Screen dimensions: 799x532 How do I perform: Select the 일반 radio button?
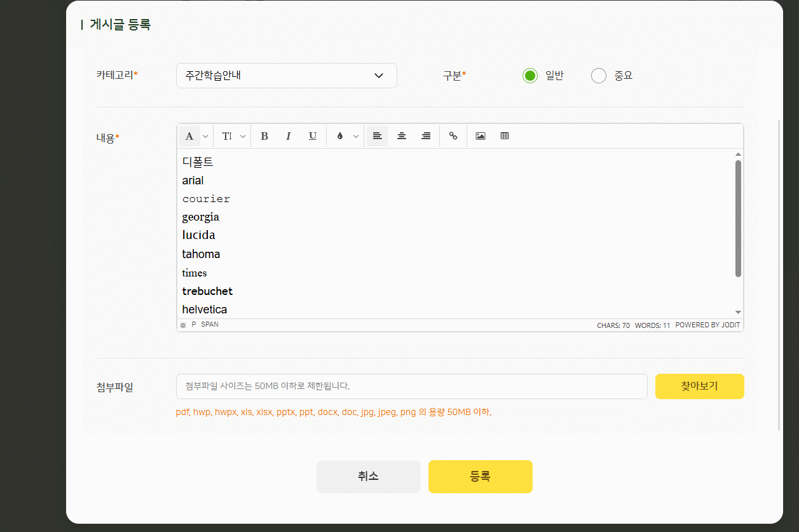pyautogui.click(x=530, y=76)
